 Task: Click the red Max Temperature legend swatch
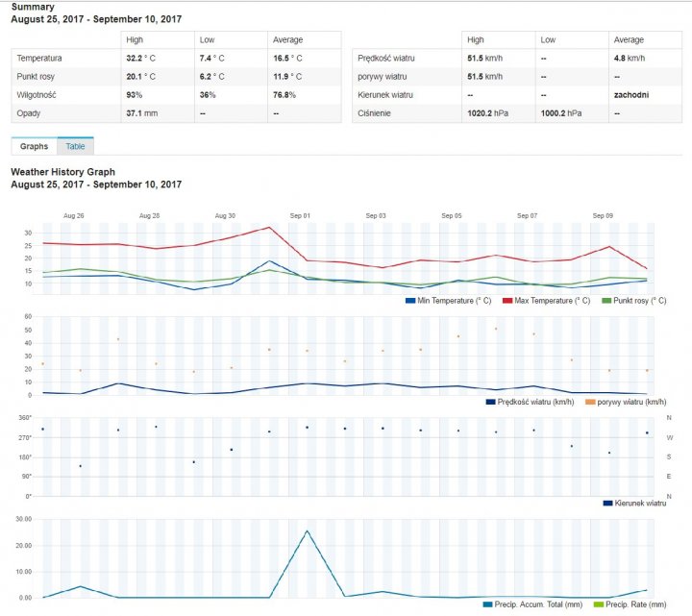point(508,301)
